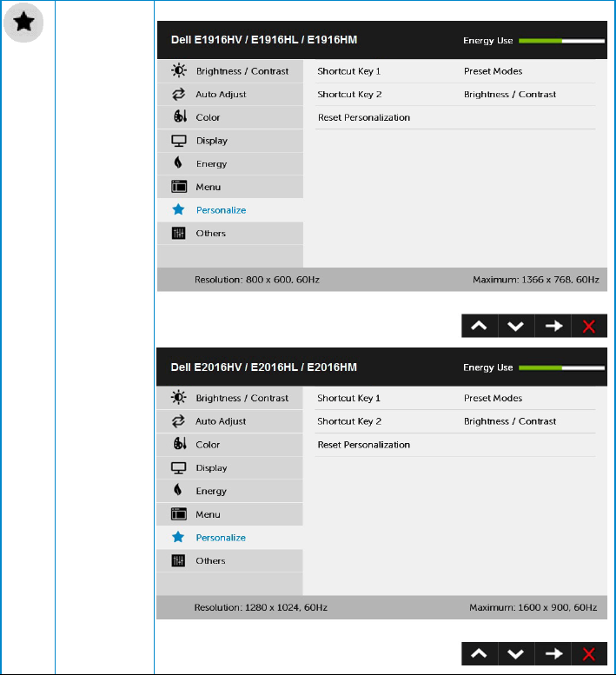Click the Color paint icon in E1916HV menu
The image size is (616, 675).
pos(180,116)
